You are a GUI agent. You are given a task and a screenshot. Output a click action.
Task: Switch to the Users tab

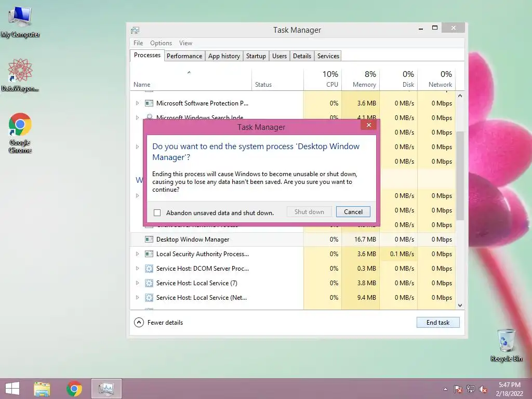[x=279, y=56]
